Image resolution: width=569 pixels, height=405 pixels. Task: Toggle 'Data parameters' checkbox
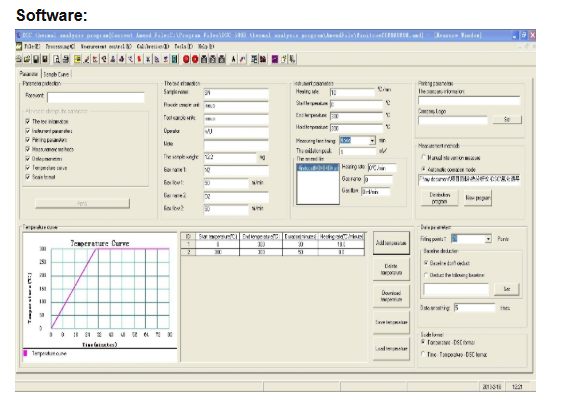point(28,159)
